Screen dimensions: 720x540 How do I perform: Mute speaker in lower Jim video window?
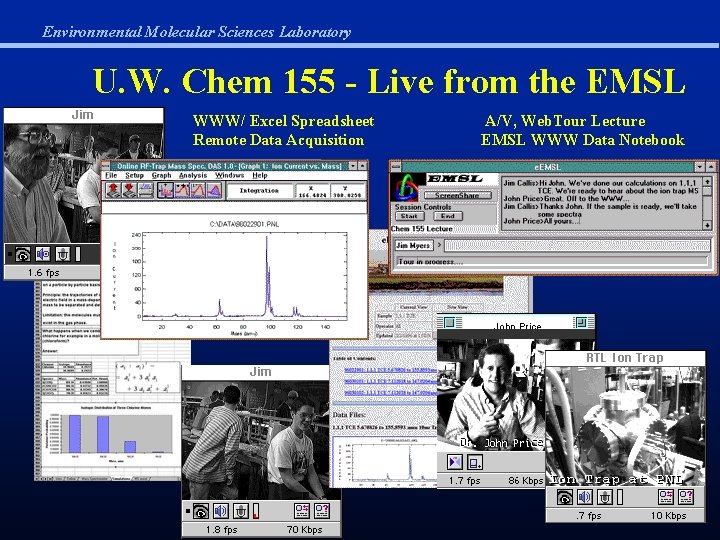(221, 511)
